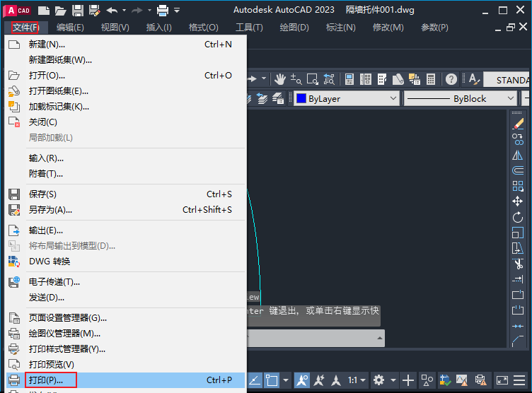
Task: Select the Pan hand tool
Action: coord(280,79)
